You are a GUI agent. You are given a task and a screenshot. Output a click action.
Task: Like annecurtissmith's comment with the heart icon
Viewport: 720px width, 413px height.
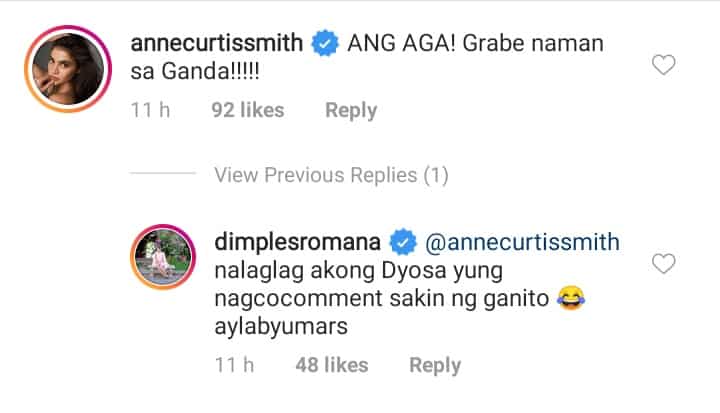(x=664, y=65)
